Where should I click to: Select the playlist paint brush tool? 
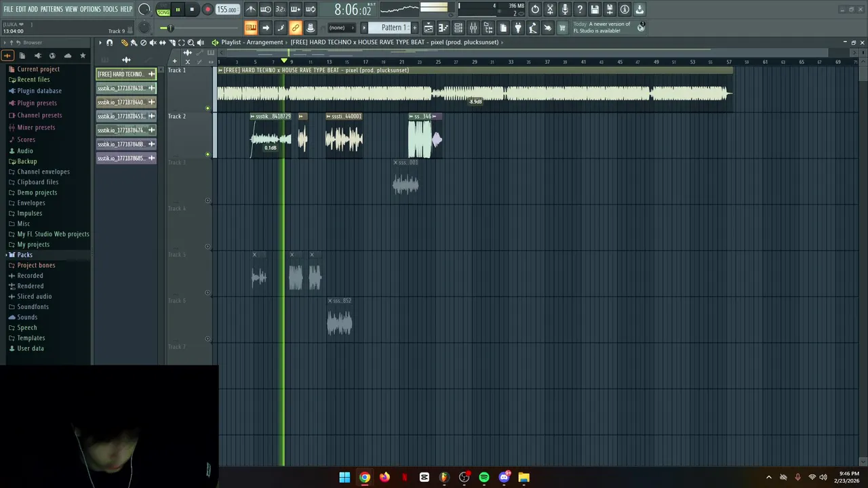tap(134, 42)
